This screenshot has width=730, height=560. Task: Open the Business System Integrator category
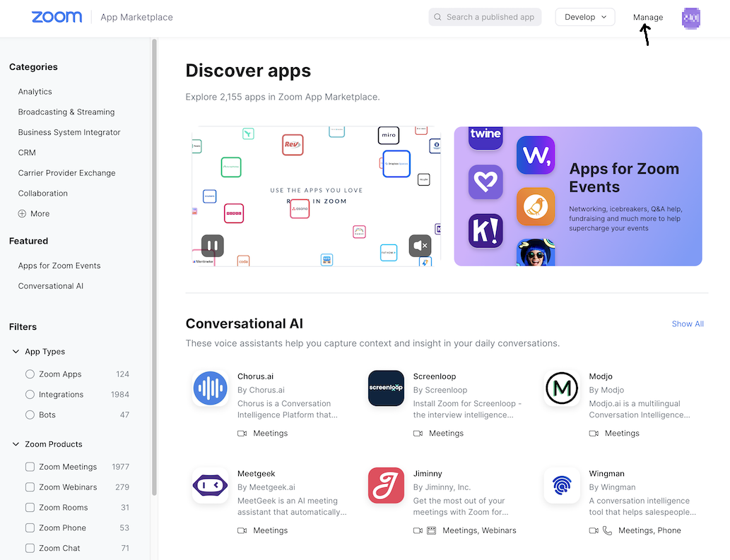tap(69, 132)
